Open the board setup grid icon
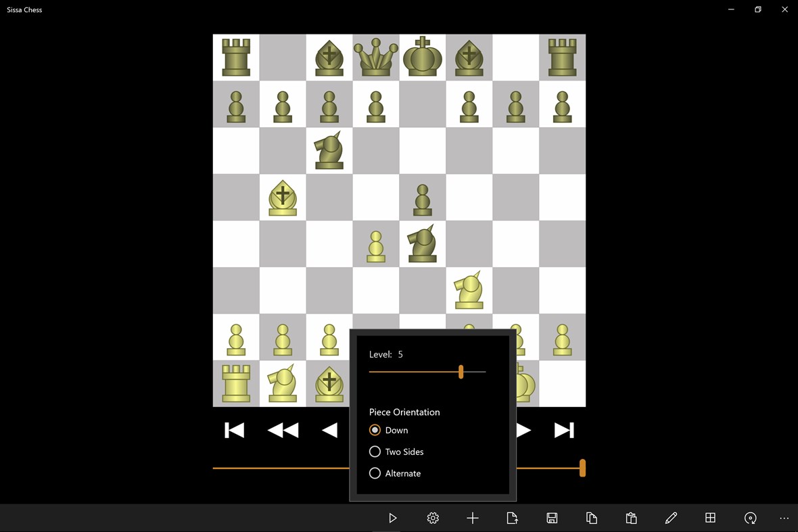Viewport: 798px width, 532px height. click(711, 518)
